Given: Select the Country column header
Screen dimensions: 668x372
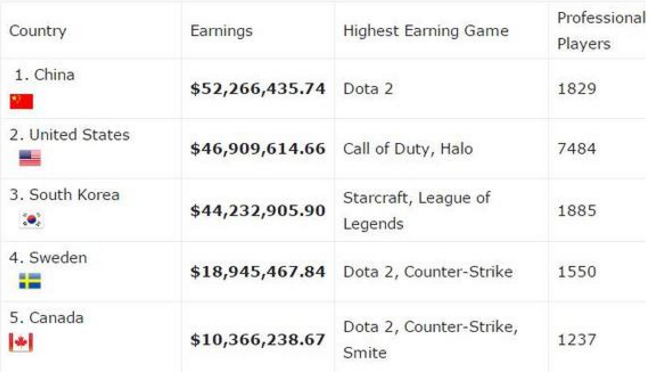Looking at the screenshot, I should coord(37,31).
